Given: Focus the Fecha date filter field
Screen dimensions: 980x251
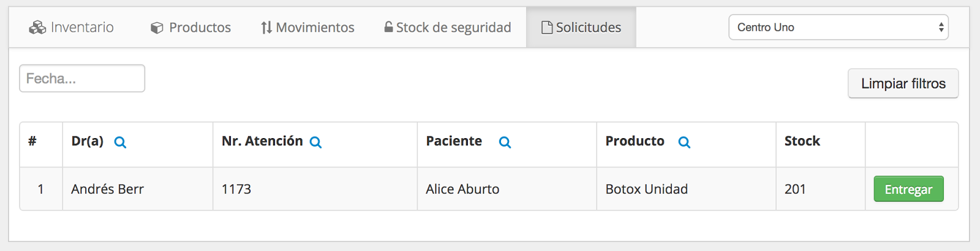Looking at the screenshot, I should (82, 79).
